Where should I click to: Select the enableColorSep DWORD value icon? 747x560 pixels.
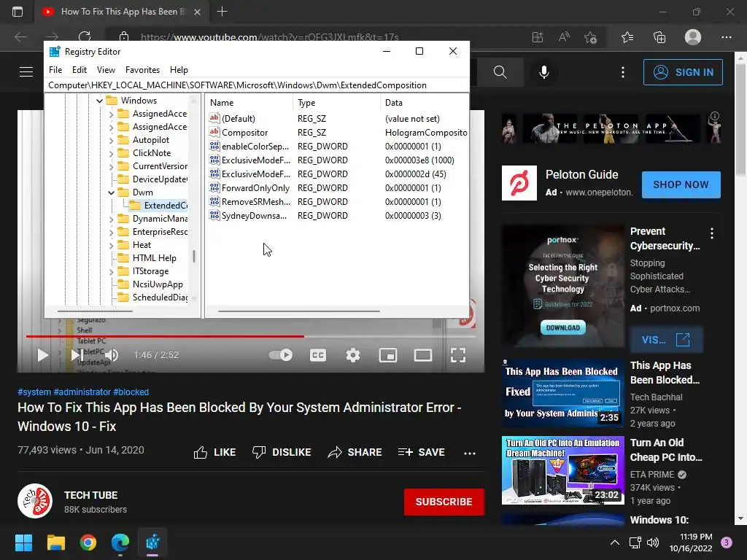click(x=214, y=146)
